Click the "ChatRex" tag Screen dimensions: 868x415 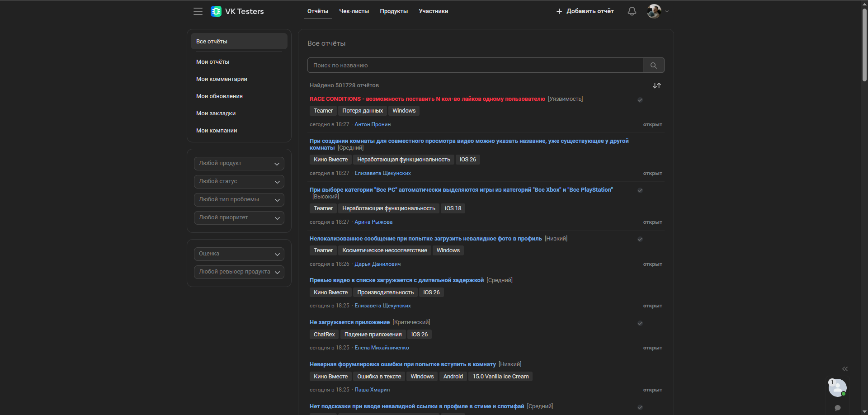tap(324, 335)
